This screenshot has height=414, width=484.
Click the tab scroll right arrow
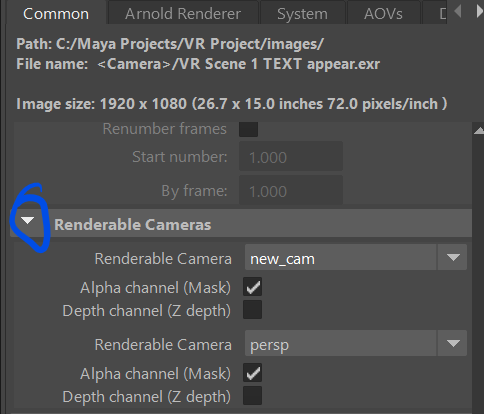(x=479, y=11)
